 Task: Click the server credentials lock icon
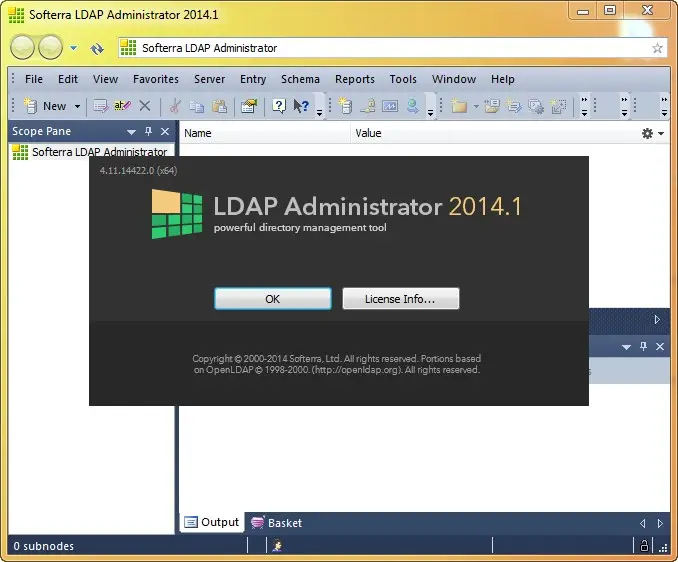click(x=368, y=106)
